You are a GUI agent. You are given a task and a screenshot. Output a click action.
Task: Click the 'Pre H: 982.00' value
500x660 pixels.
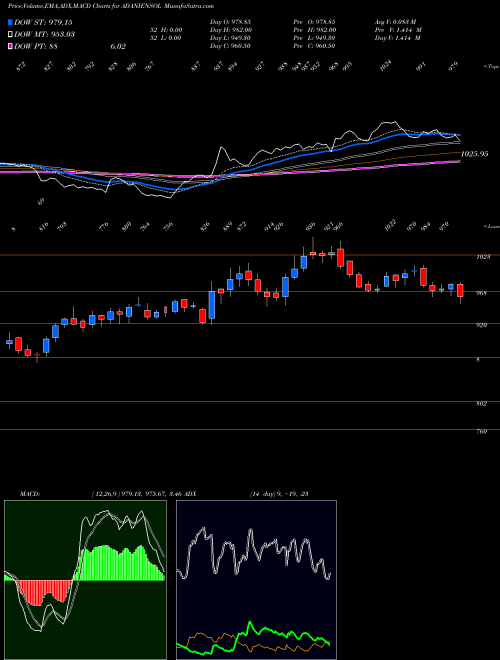314,30
